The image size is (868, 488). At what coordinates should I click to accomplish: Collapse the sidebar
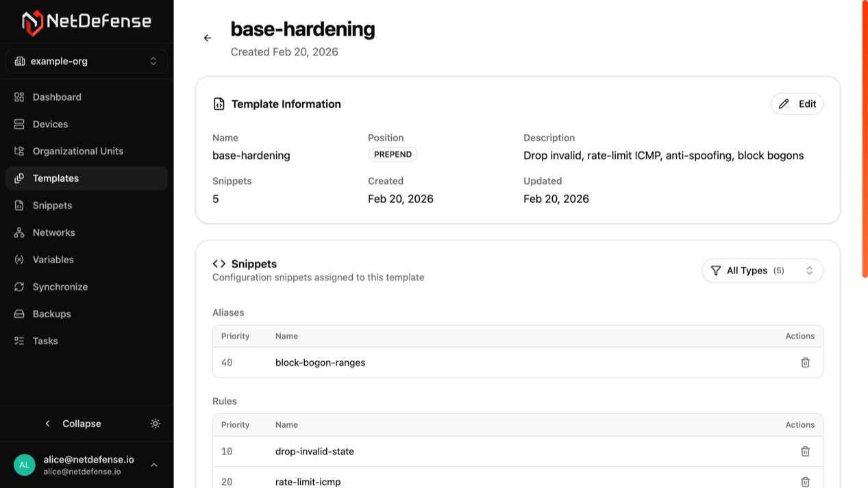click(73, 424)
